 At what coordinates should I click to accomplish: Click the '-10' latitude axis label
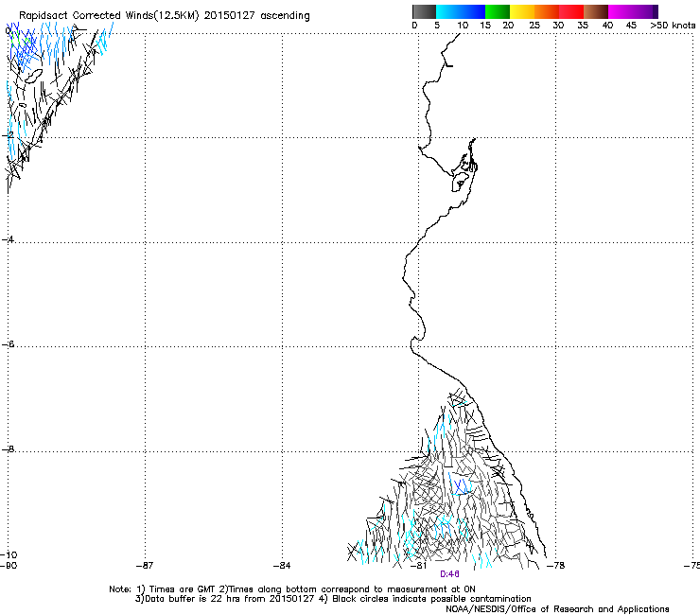click(x=9, y=554)
